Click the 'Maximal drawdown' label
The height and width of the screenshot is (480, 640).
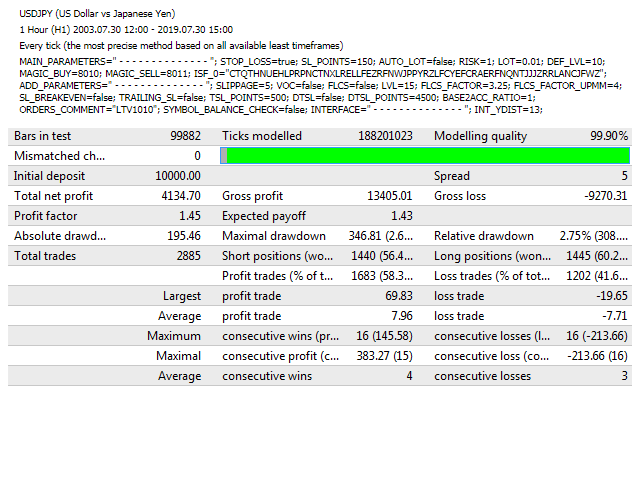pyautogui.click(x=273, y=236)
